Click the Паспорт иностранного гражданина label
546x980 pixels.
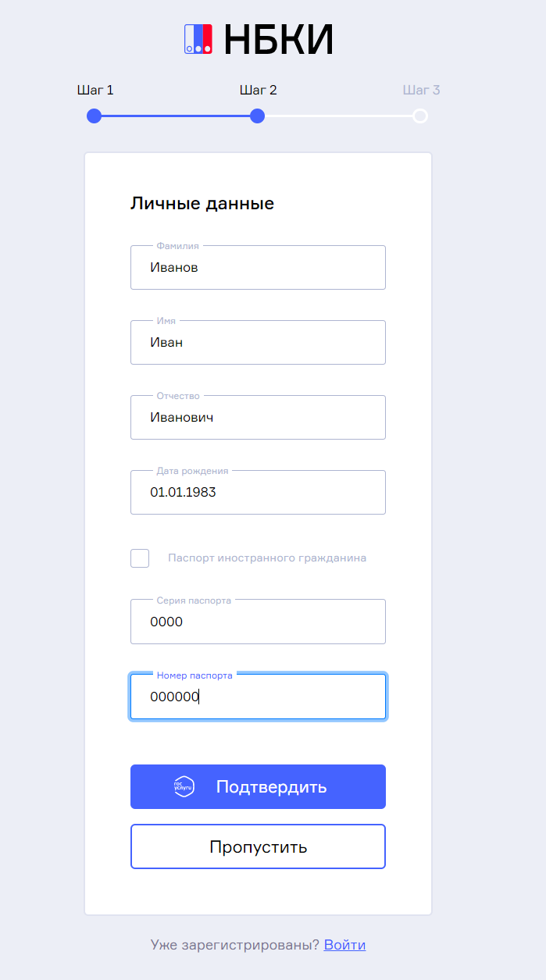tap(267, 558)
